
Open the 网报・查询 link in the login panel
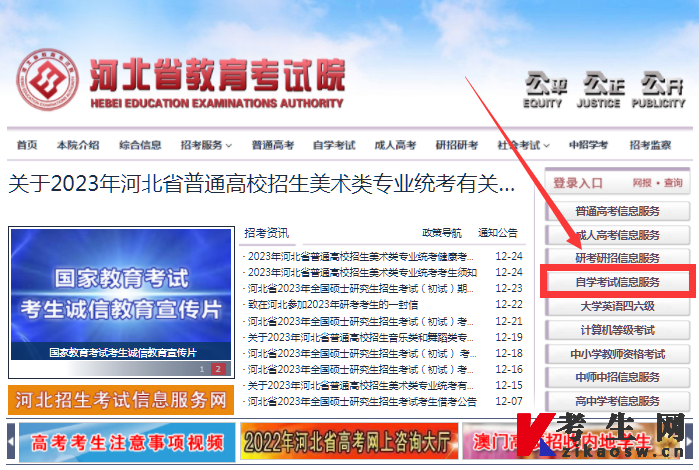click(x=658, y=183)
